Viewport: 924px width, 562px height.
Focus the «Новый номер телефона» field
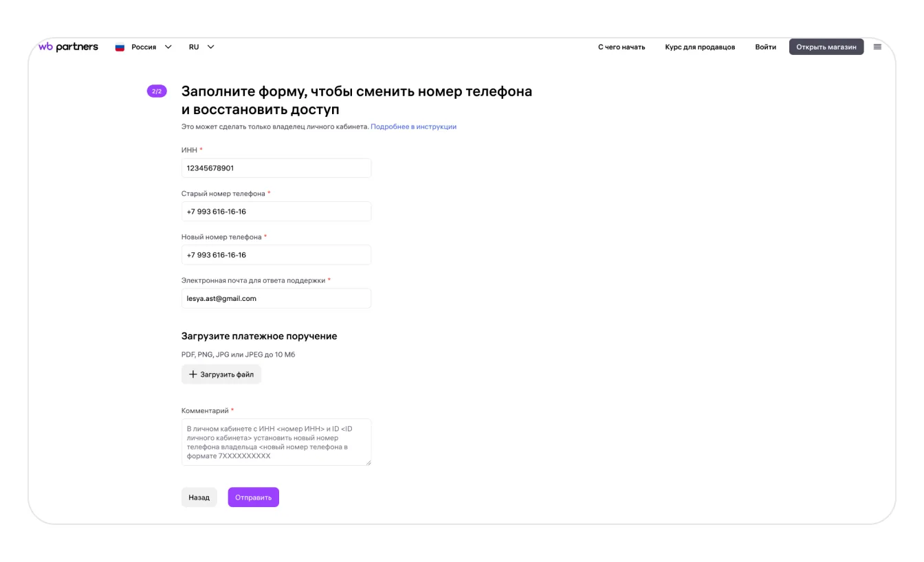(276, 255)
